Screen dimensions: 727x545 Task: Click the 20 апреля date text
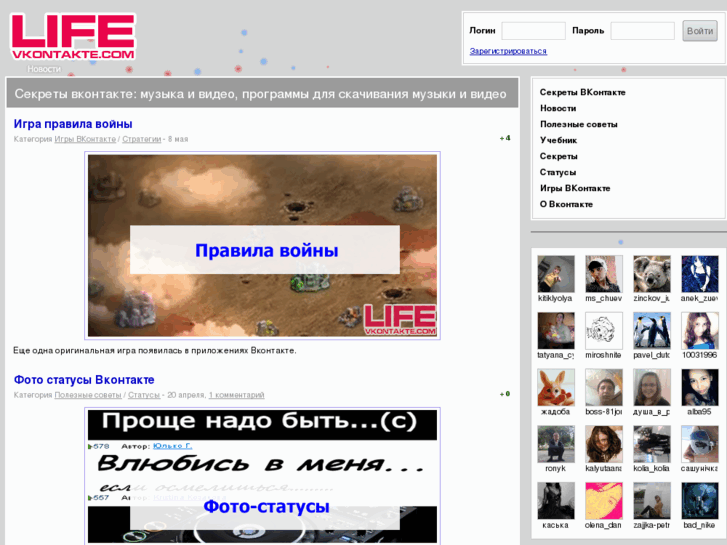point(186,395)
